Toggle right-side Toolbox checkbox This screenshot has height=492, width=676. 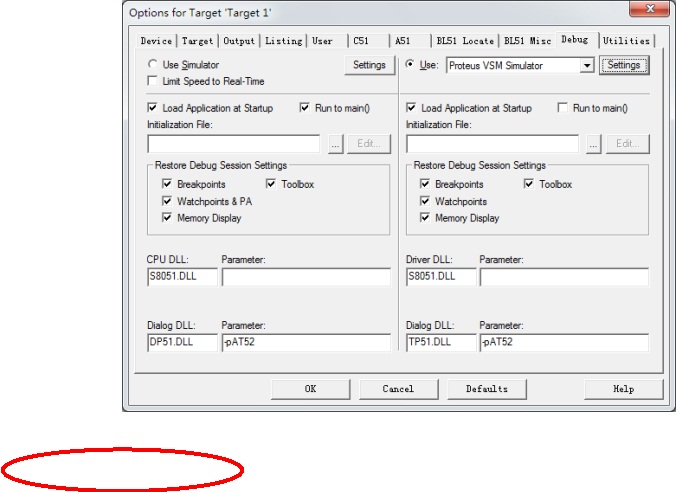click(x=529, y=184)
